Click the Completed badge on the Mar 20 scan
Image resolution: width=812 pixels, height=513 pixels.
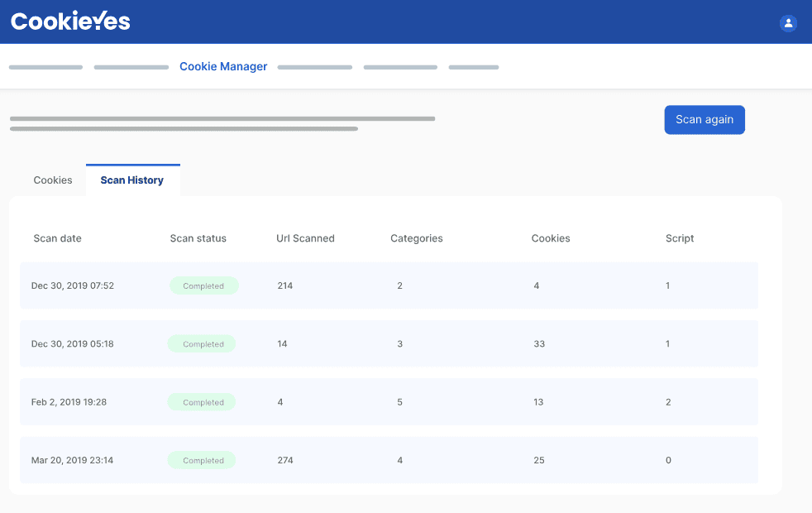[x=201, y=460]
